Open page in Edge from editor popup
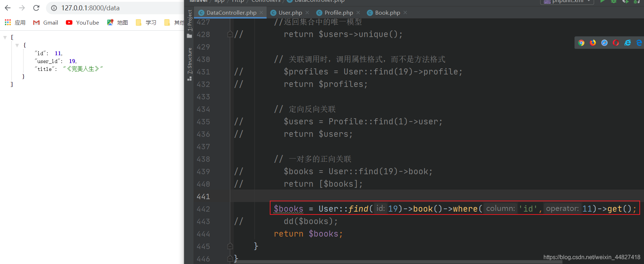The image size is (644, 264). [639, 43]
